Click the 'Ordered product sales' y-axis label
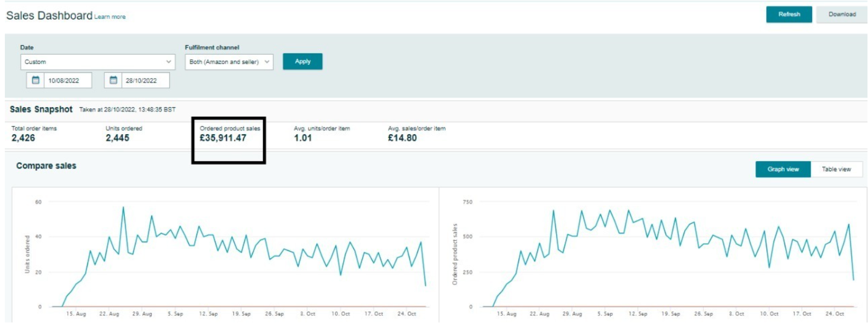The width and height of the screenshot is (868, 323). 455,254
